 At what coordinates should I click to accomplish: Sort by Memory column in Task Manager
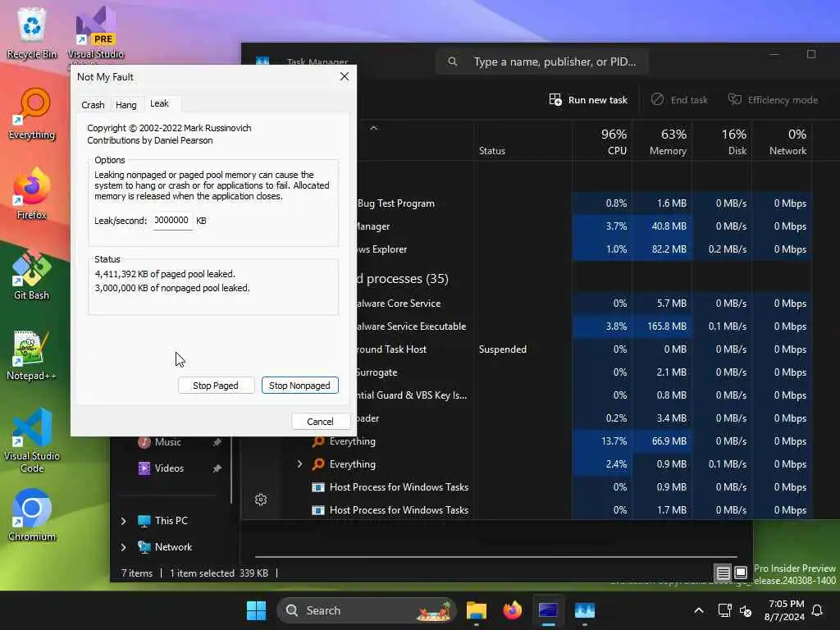[662, 141]
